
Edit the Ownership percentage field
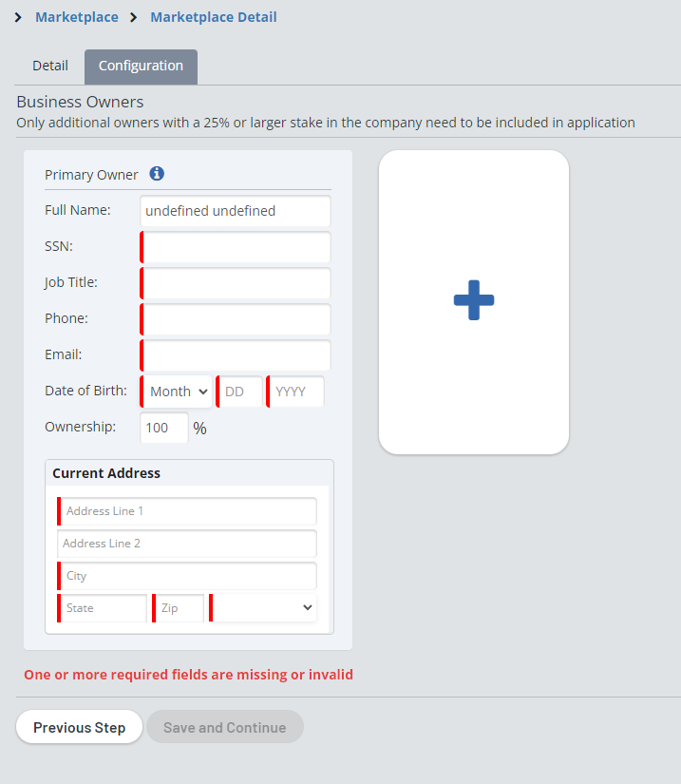[163, 428]
